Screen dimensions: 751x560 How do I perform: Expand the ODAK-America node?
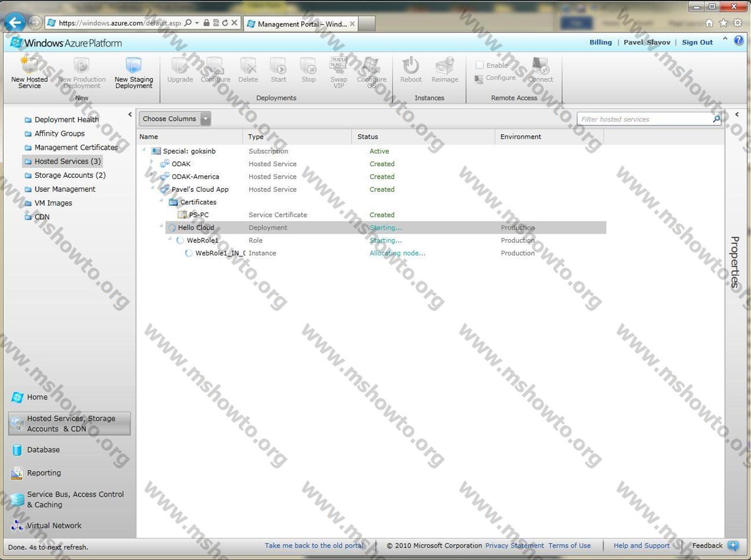pyautogui.click(x=152, y=175)
